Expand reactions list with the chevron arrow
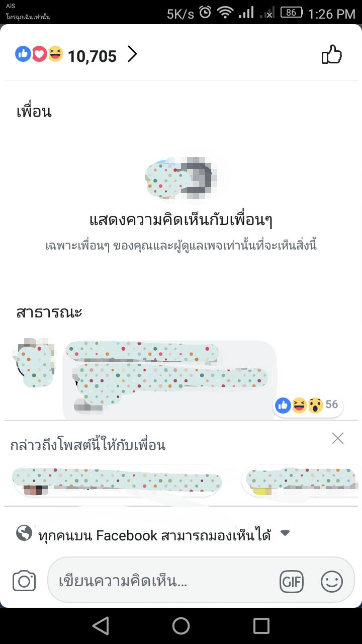This screenshot has width=362, height=644. 132,54
